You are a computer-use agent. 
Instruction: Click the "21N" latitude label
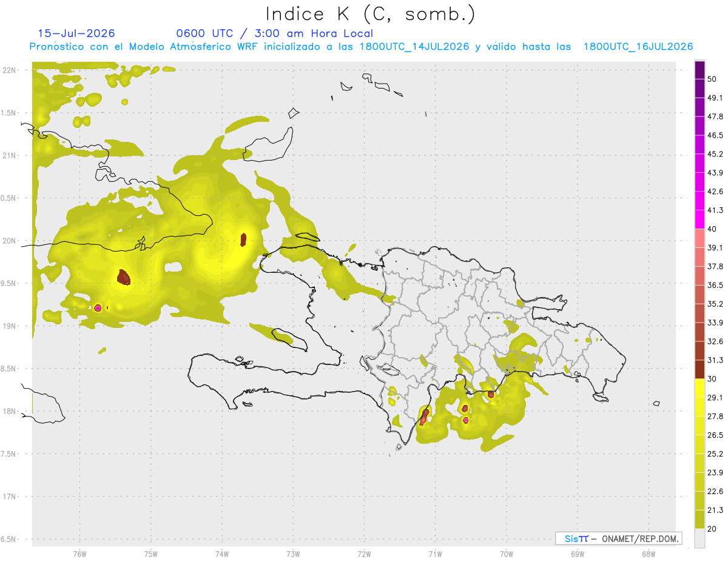coord(10,155)
